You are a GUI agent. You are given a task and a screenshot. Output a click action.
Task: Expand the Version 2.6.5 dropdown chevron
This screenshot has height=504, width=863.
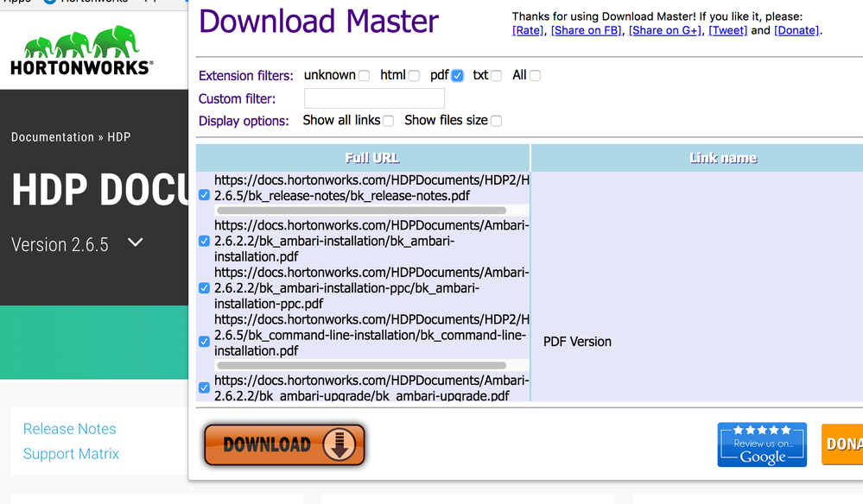pyautogui.click(x=136, y=243)
